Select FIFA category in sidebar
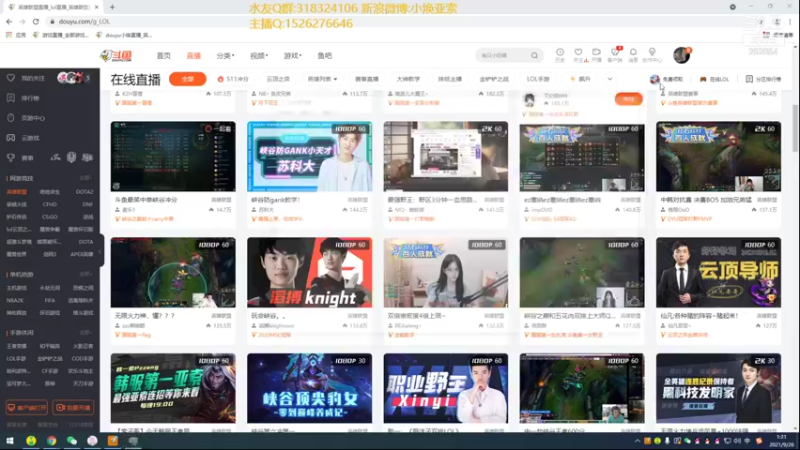The image size is (800, 450). click(49, 301)
